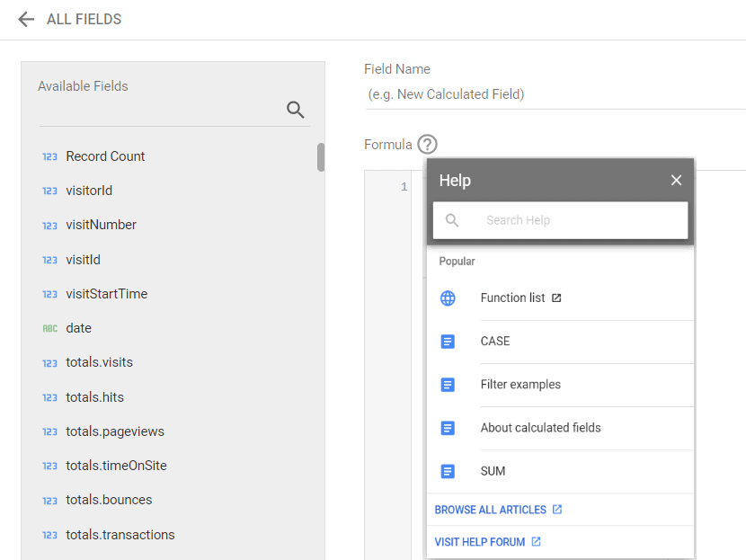Viewport: 746px width, 560px height.
Task: Click the Field Name input box
Action: coord(553,94)
